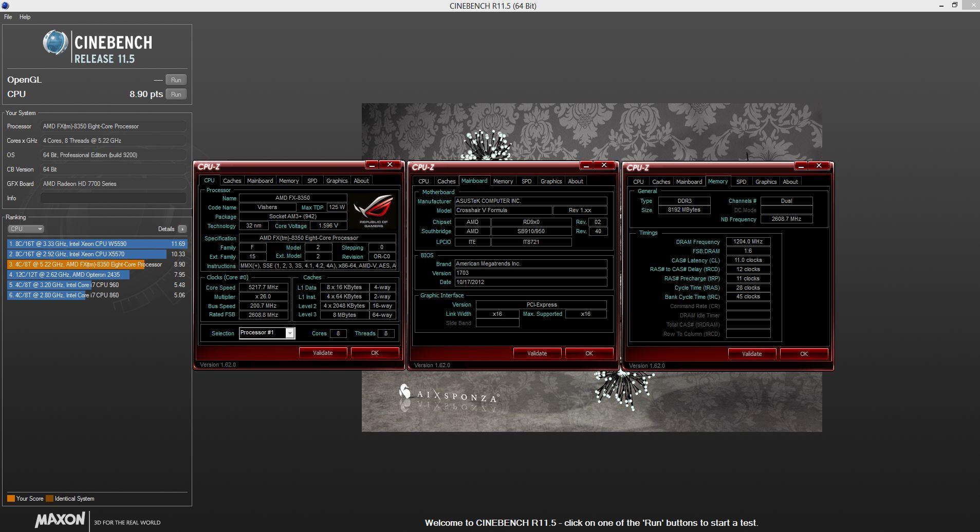Open the File menu
The image size is (980, 532).
pyautogui.click(x=8, y=17)
